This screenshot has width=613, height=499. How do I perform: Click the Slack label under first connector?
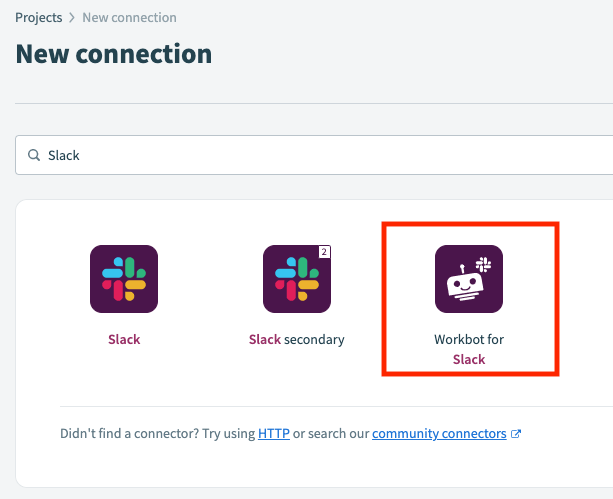pos(124,339)
